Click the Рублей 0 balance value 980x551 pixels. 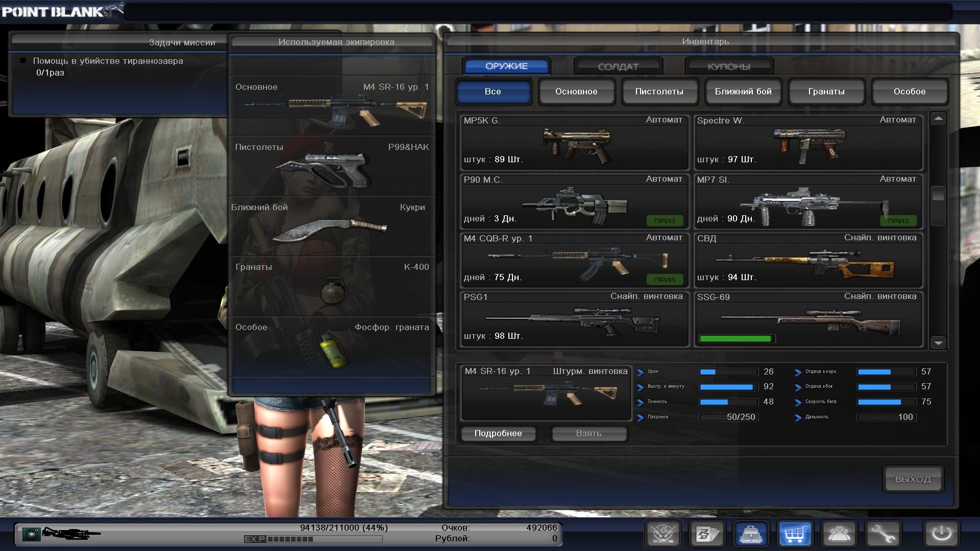(x=554, y=538)
